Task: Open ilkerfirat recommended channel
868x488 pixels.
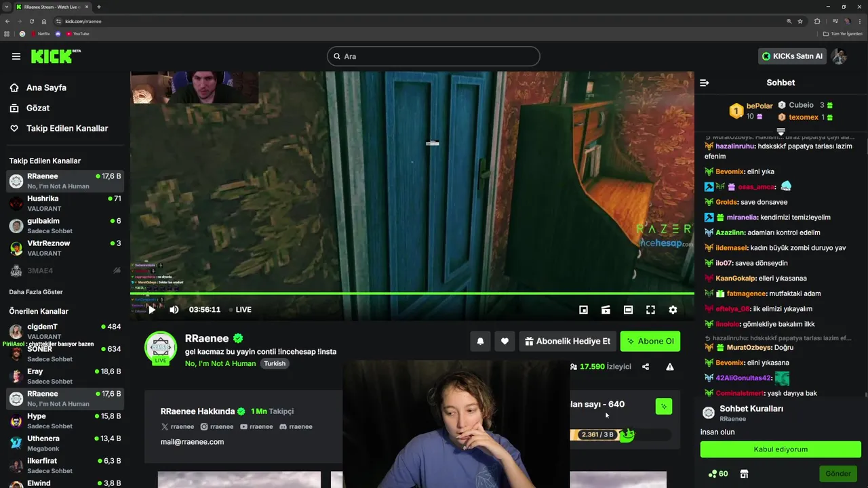Action: click(x=65, y=466)
